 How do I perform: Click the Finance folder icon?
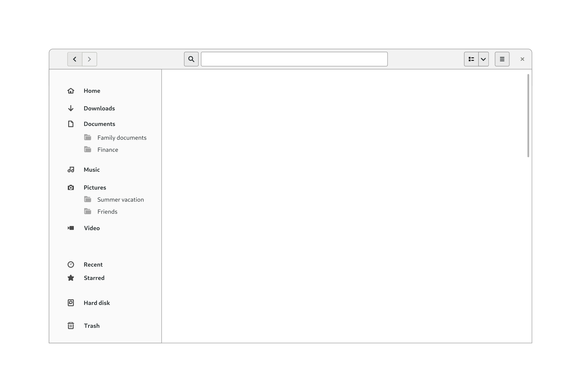coord(87,149)
